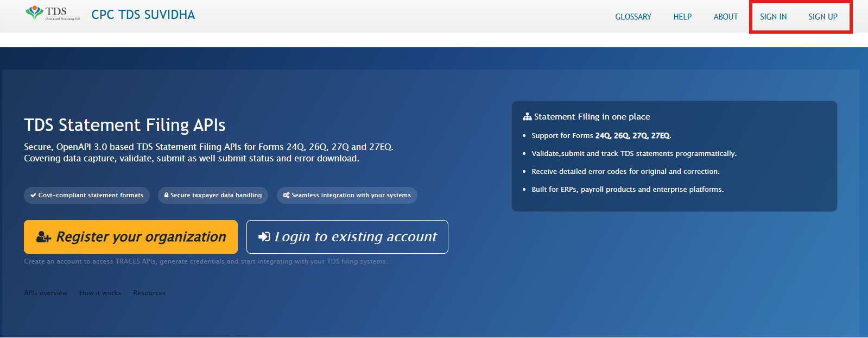This screenshot has height=338, width=868.
Task: Click the user-plus icon on Register button
Action: click(x=43, y=237)
